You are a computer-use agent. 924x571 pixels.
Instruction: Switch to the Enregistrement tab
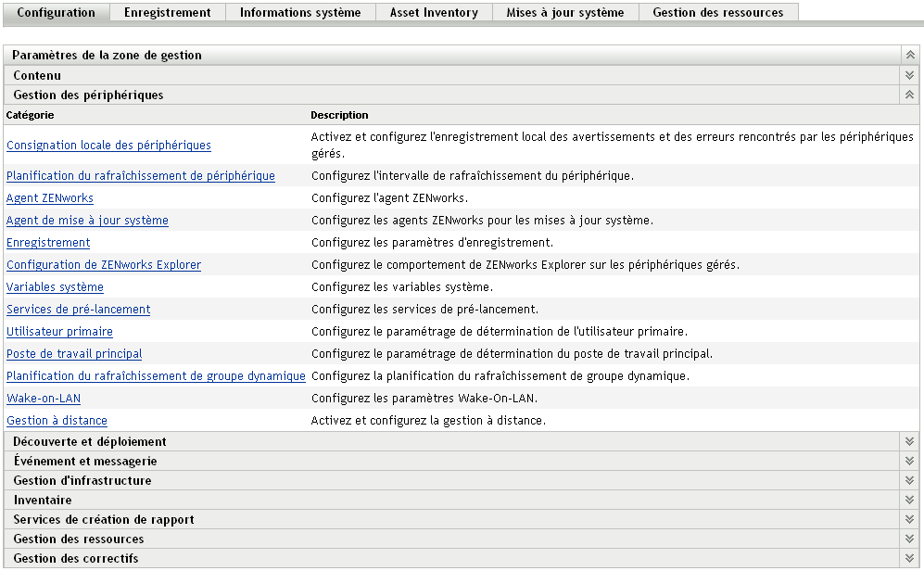(167, 13)
